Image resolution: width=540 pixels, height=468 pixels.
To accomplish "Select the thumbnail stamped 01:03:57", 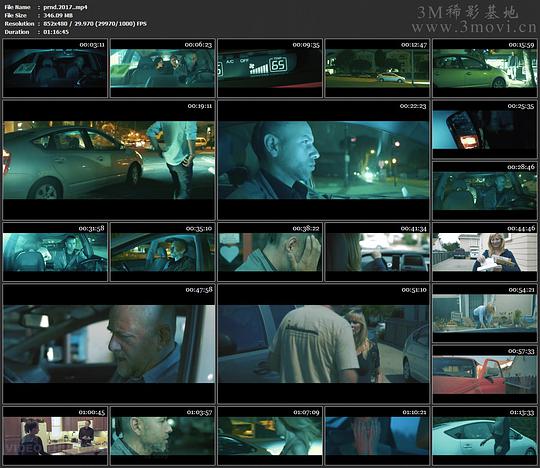I will pyautogui.click(x=163, y=436).
